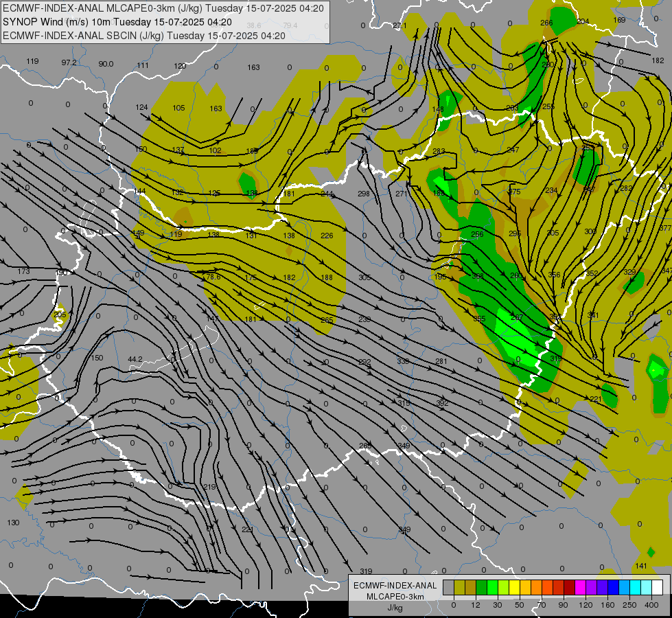This screenshot has width=672, height=618.
Task: Click the map value '169'
Action: click(x=619, y=20)
